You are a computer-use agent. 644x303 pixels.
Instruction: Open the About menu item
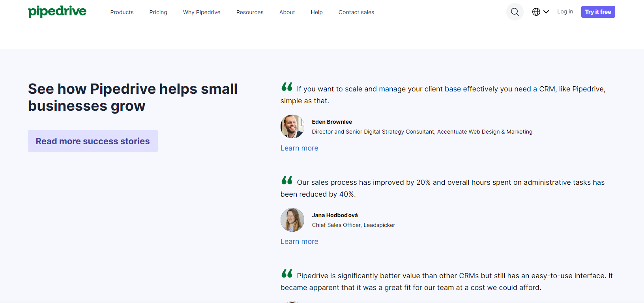click(287, 12)
